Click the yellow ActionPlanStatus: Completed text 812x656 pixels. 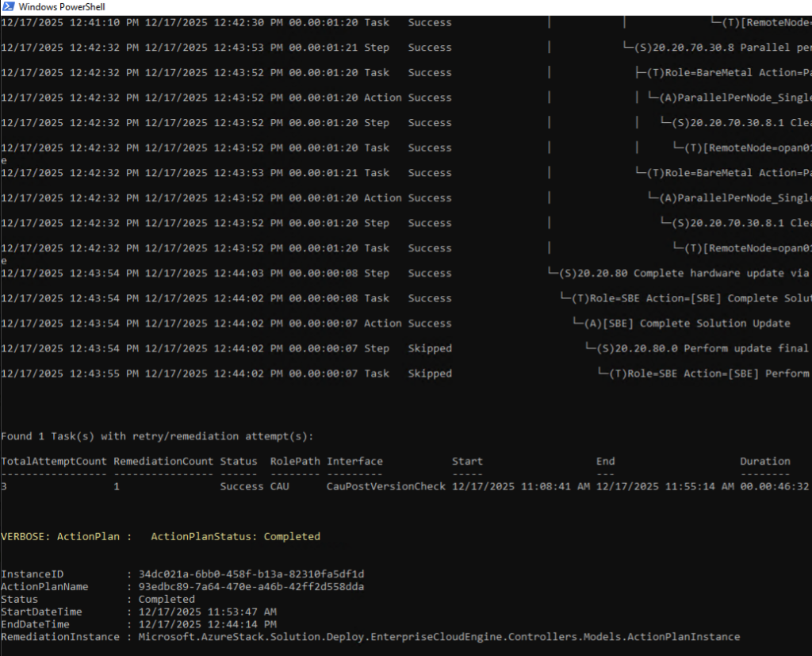tap(236, 536)
